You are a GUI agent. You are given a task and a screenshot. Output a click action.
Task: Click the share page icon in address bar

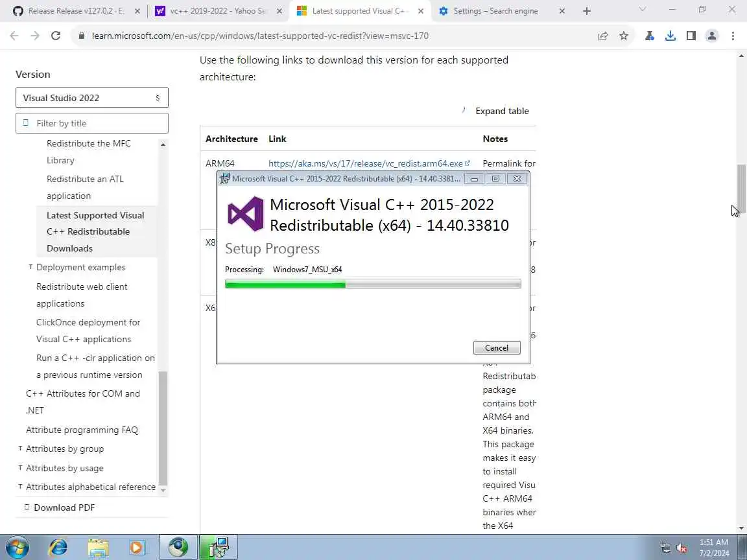pyautogui.click(x=602, y=36)
